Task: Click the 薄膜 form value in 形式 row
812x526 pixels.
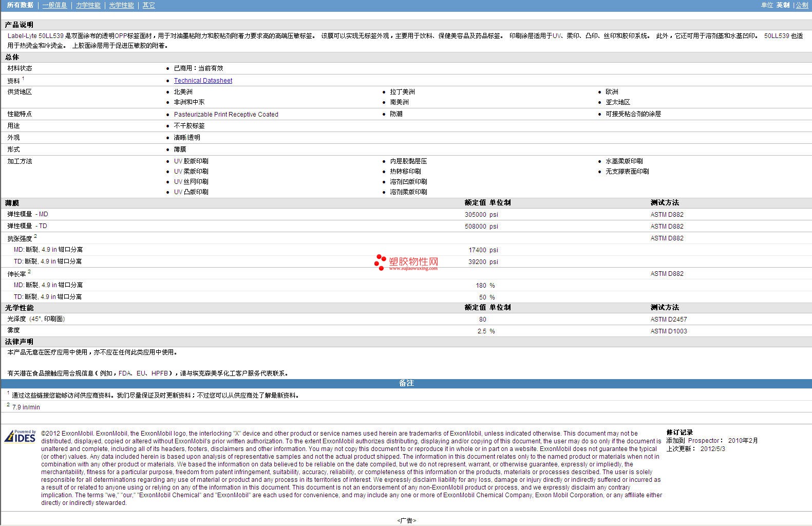Action: pos(180,149)
